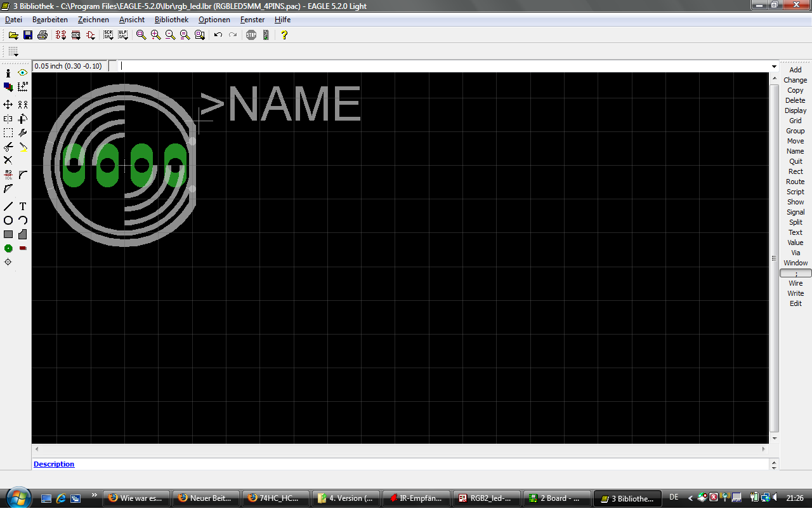Select the Copy tool
Image resolution: width=812 pixels, height=518 pixels.
[23, 104]
